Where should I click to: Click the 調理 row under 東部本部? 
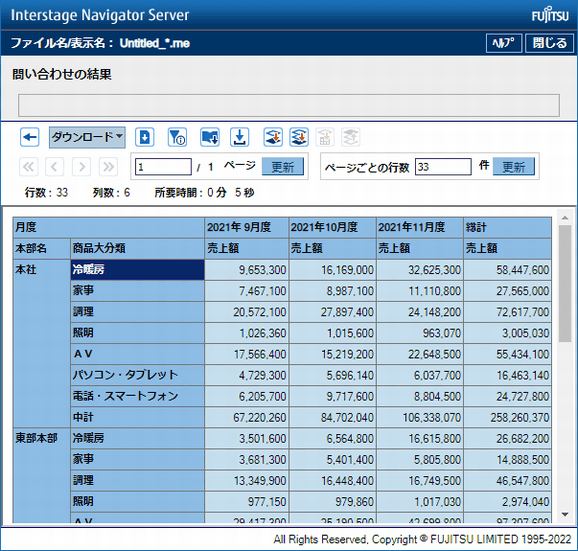coord(137,481)
